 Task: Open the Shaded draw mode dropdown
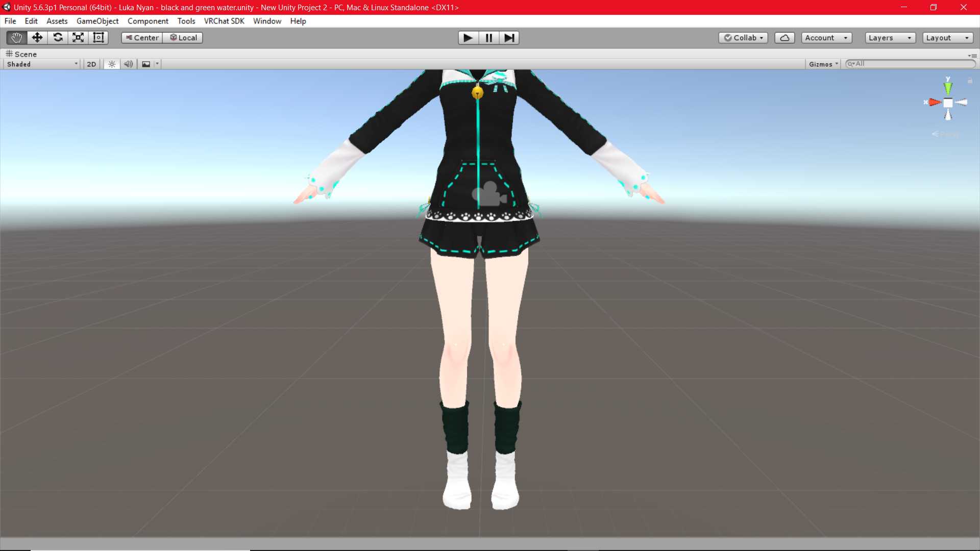coord(40,64)
